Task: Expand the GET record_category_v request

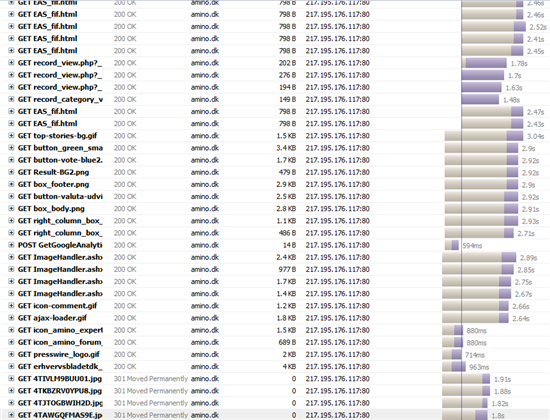Action: (x=11, y=99)
